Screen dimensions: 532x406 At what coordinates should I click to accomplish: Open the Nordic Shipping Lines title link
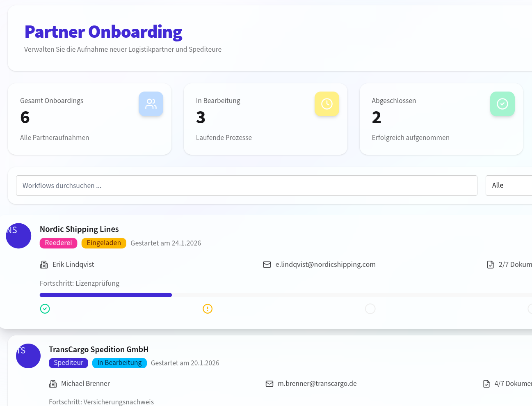79,229
